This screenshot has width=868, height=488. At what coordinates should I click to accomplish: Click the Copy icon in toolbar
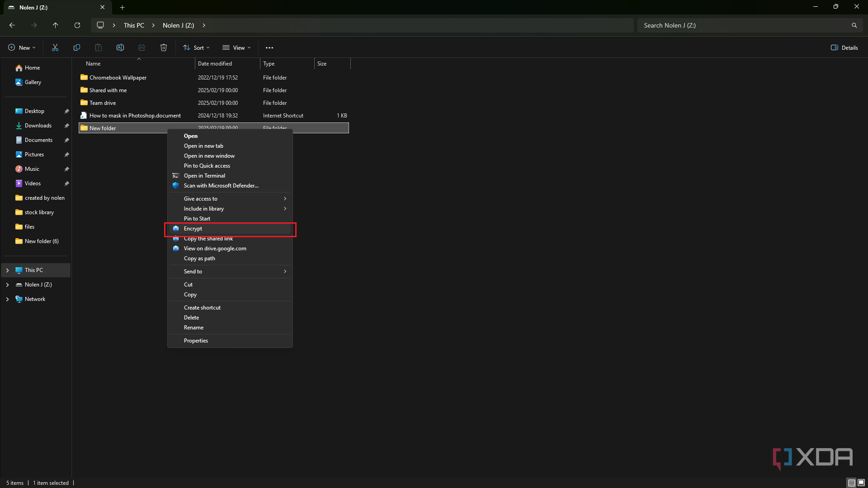point(77,47)
